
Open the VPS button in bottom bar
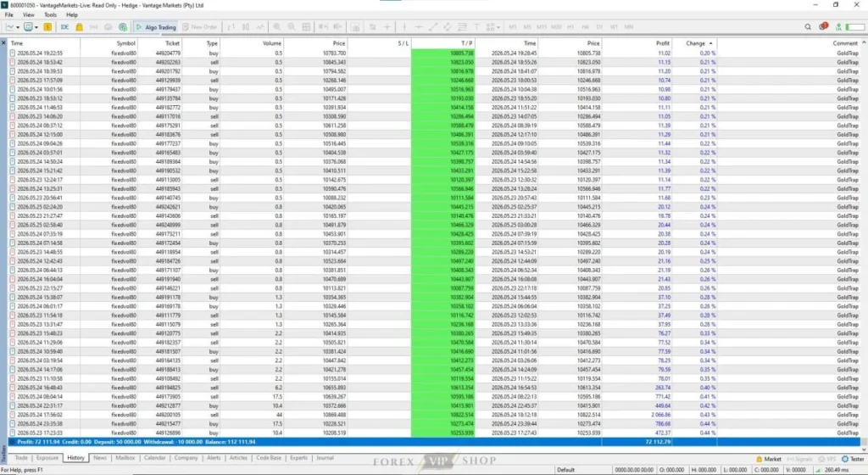(827, 459)
